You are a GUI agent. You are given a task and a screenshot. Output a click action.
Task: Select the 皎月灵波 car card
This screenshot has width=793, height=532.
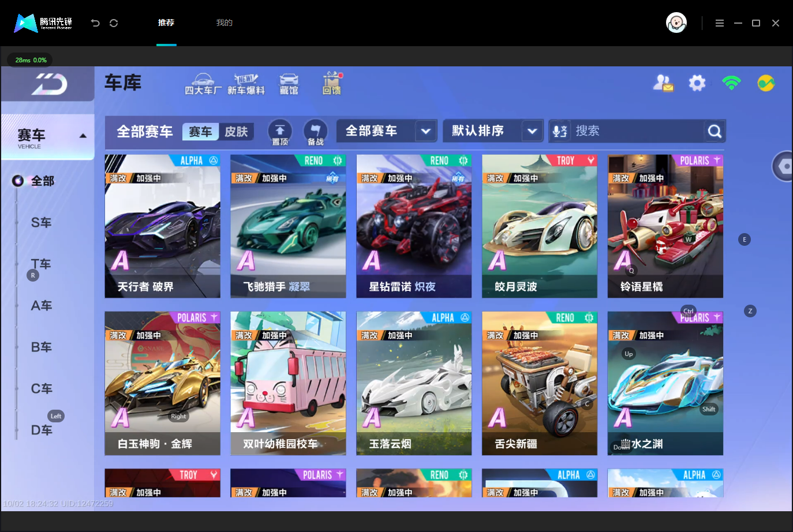point(540,226)
